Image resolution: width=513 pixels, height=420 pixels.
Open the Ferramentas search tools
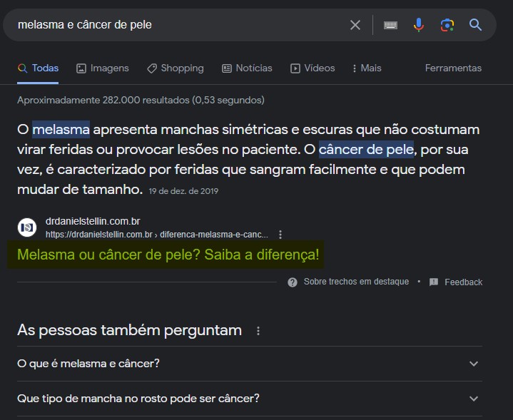(x=453, y=68)
